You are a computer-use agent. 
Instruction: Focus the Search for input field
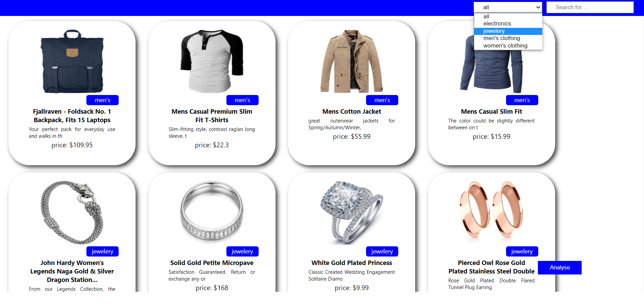click(x=590, y=7)
